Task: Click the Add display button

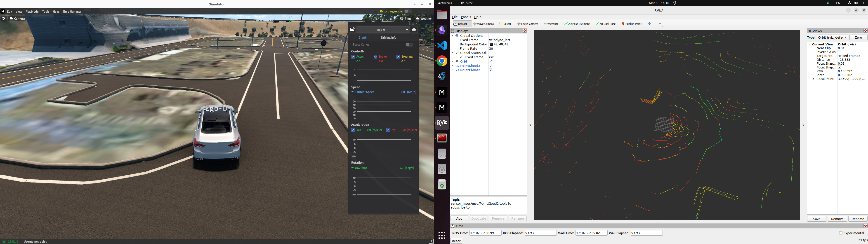Action: click(459, 218)
